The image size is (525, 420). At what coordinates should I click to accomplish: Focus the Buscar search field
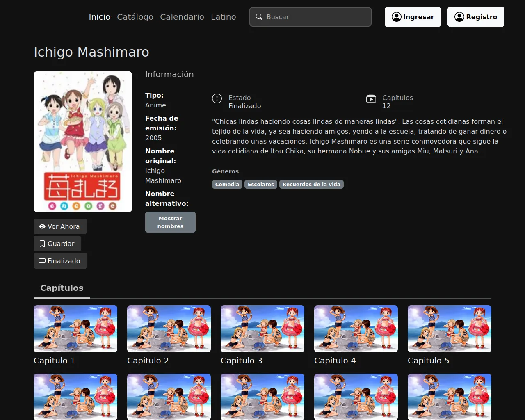[x=316, y=17]
